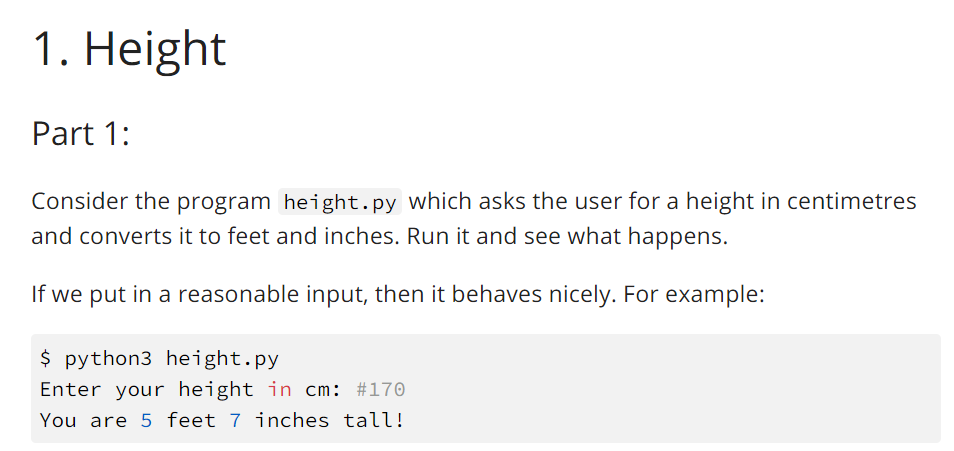Click the words 'inches tall!' in output line
This screenshot has width=954, height=451.
(329, 421)
